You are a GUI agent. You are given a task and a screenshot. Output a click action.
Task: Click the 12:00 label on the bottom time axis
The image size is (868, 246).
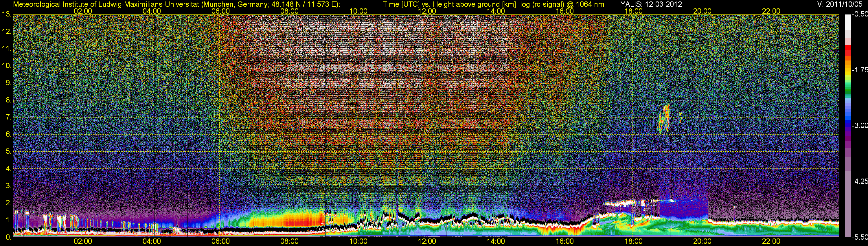click(427, 242)
